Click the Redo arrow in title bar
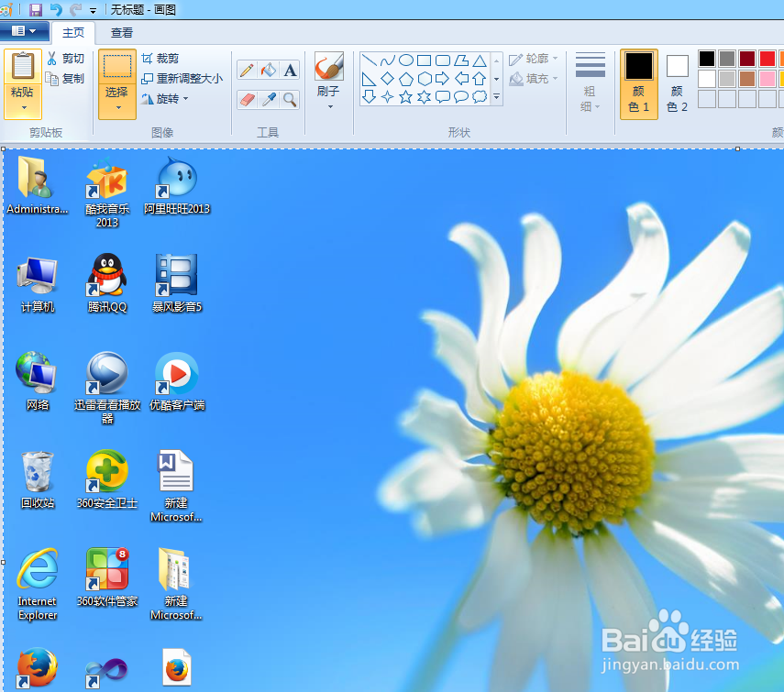 75,9
